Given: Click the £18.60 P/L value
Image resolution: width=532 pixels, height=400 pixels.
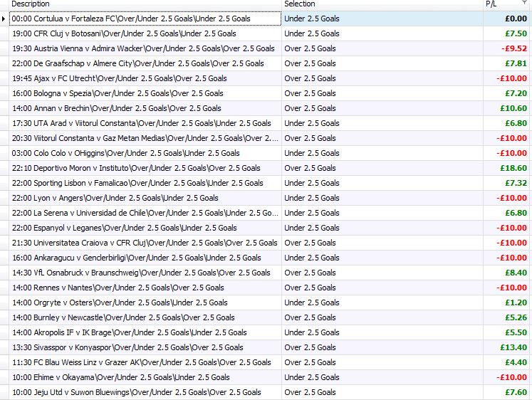Looking at the screenshot, I should (x=513, y=168).
